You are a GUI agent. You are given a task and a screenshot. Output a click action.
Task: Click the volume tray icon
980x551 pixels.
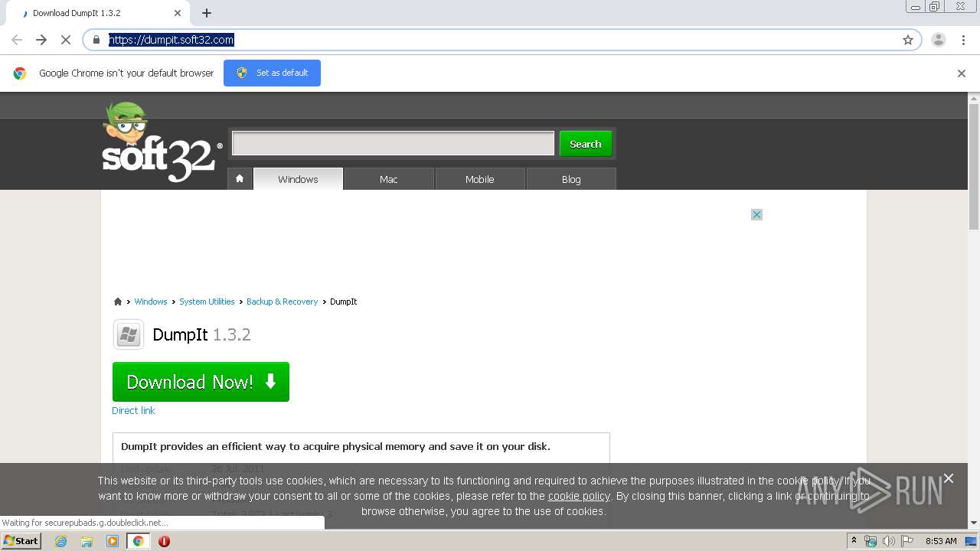(x=888, y=541)
